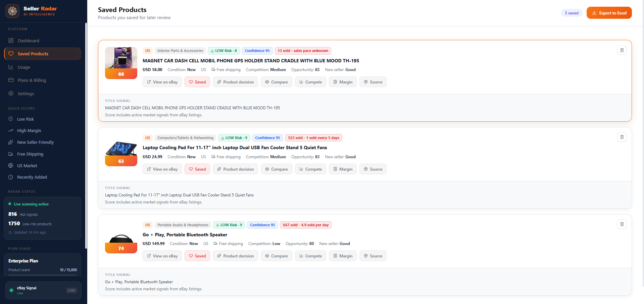
Task: Compare the MAGNET CAR DASH product
Action: click(x=277, y=82)
